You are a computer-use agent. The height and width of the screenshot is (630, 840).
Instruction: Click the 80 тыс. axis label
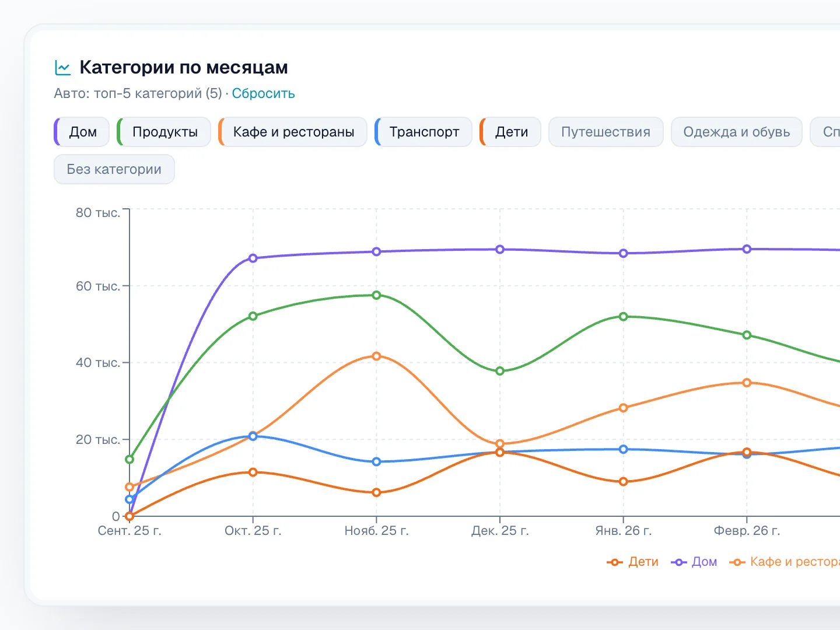98,213
